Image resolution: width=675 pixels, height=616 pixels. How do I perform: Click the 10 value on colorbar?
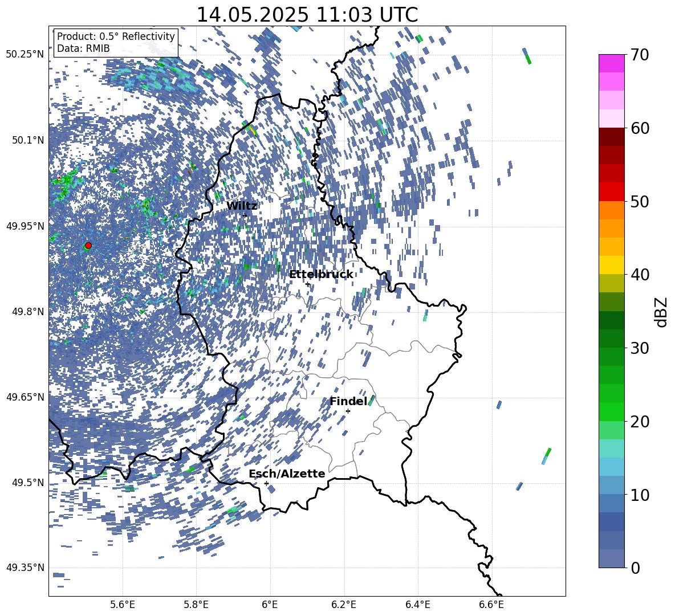tap(640, 495)
